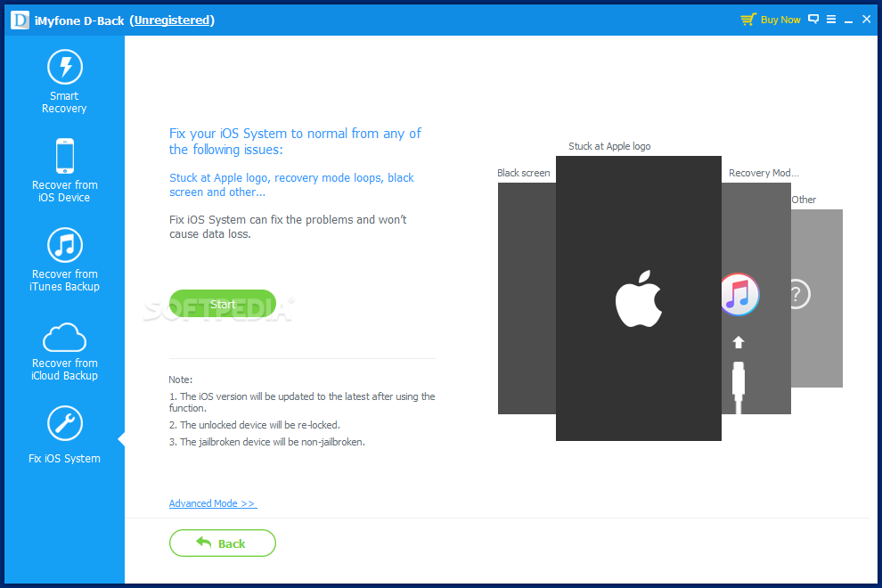The height and width of the screenshot is (588, 882).
Task: Click the 'Recovery Mod...' caption
Action: click(764, 173)
